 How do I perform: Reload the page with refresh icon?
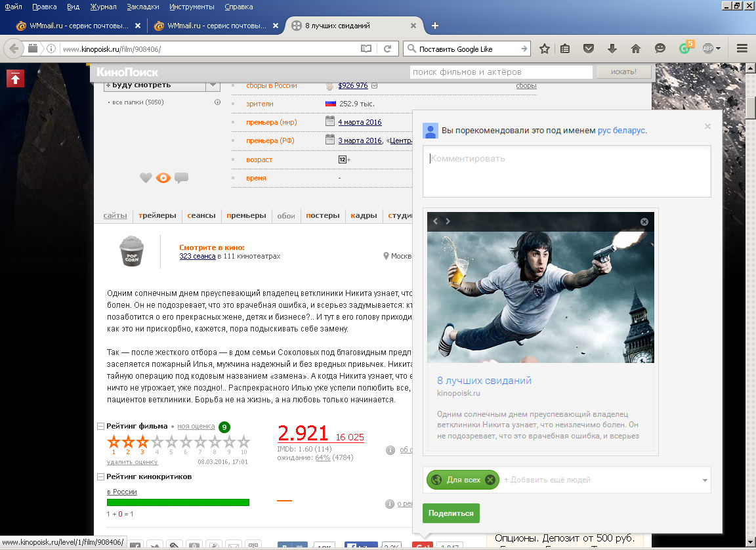point(387,49)
